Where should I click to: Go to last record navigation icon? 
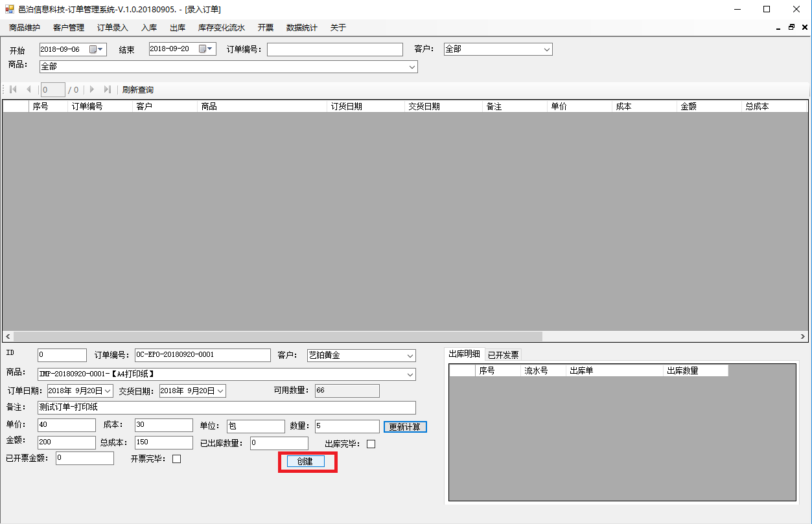(x=108, y=89)
